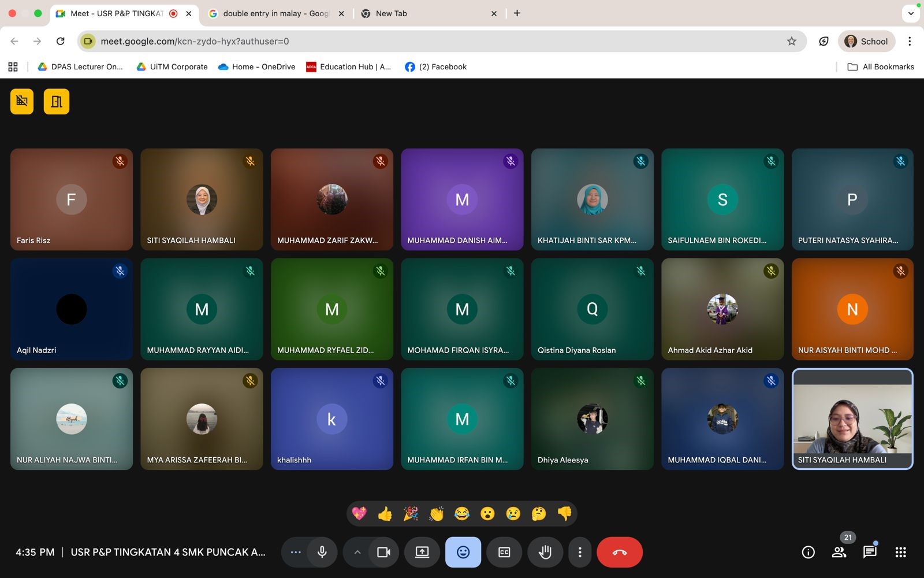Viewport: 924px width, 578px height.
Task: Toggle the microphone on or off
Action: (322, 552)
